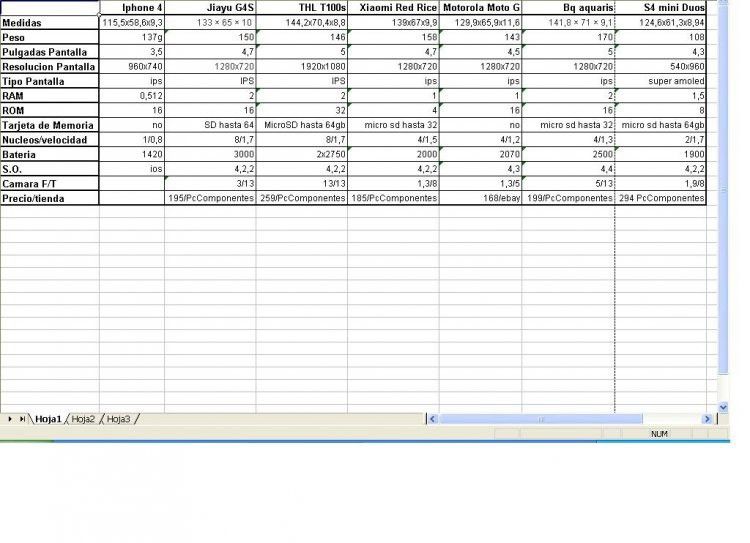750x543 pixels.
Task: Click the S.O. cell showing 4,4
Action: coord(568,169)
